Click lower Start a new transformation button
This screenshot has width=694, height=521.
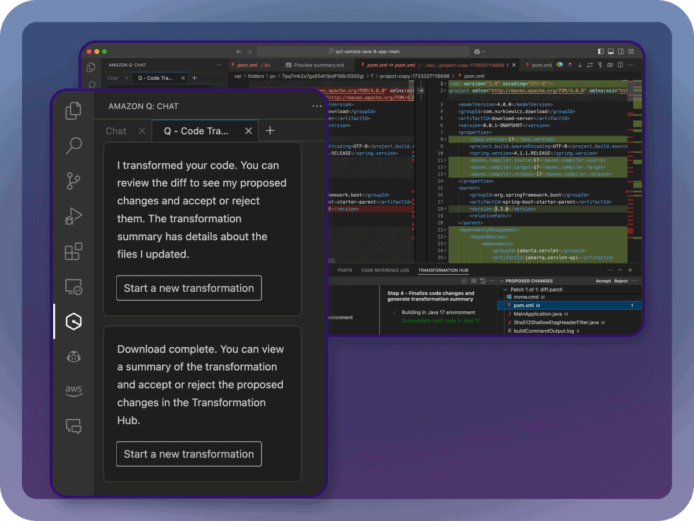[x=189, y=454]
